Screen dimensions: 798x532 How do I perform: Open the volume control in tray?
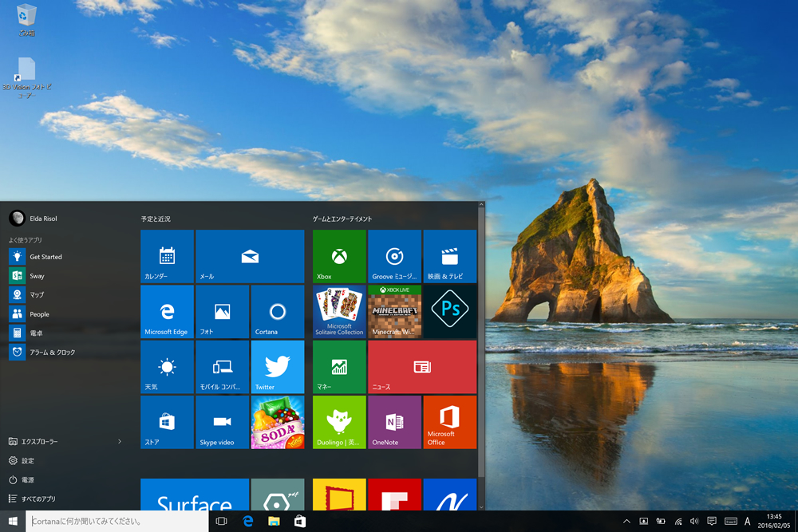point(694,522)
